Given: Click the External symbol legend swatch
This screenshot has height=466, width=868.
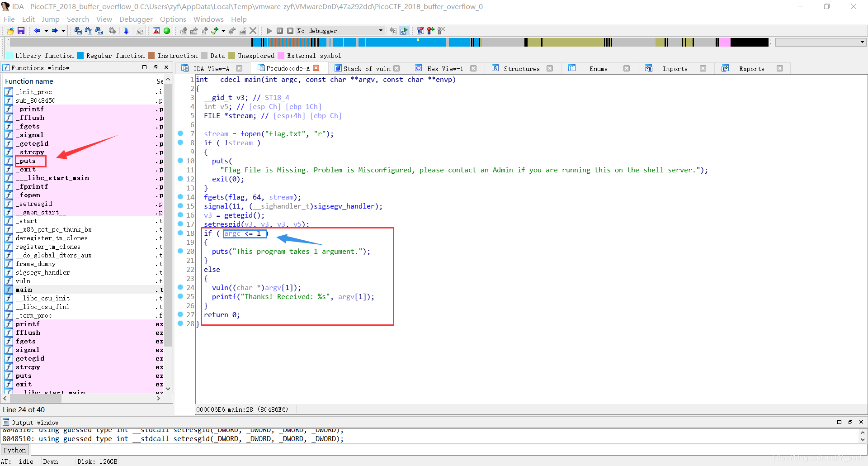Looking at the screenshot, I should coord(281,56).
